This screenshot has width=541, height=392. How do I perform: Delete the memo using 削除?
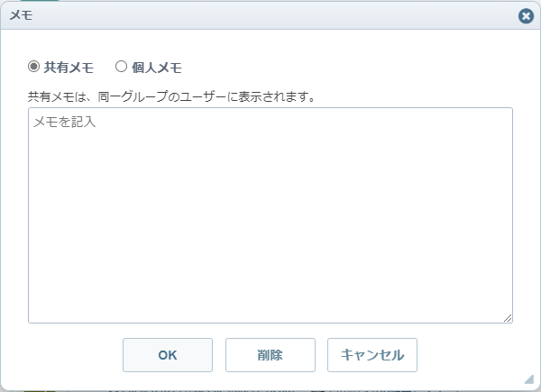pos(270,355)
